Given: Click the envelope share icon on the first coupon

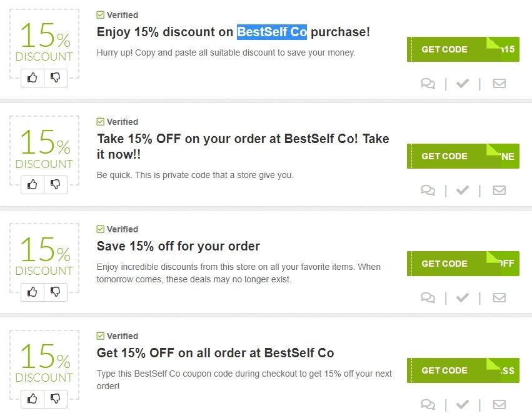Looking at the screenshot, I should click(499, 83).
